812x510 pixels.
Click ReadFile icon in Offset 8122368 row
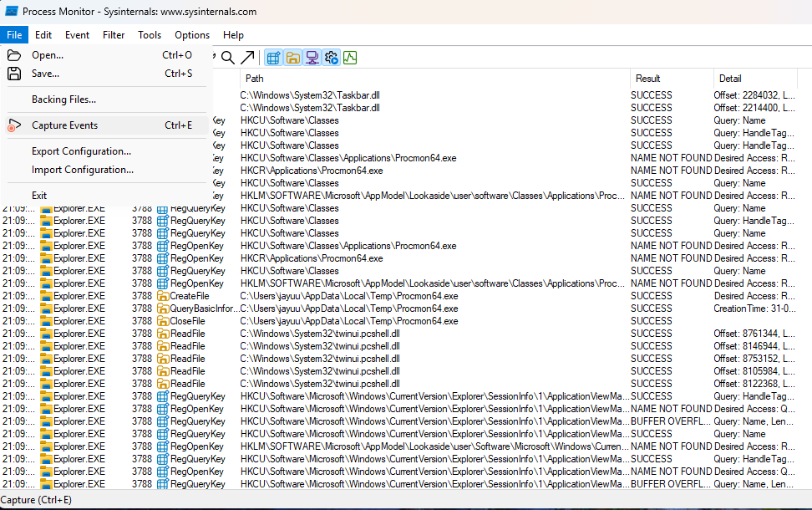[163, 384]
